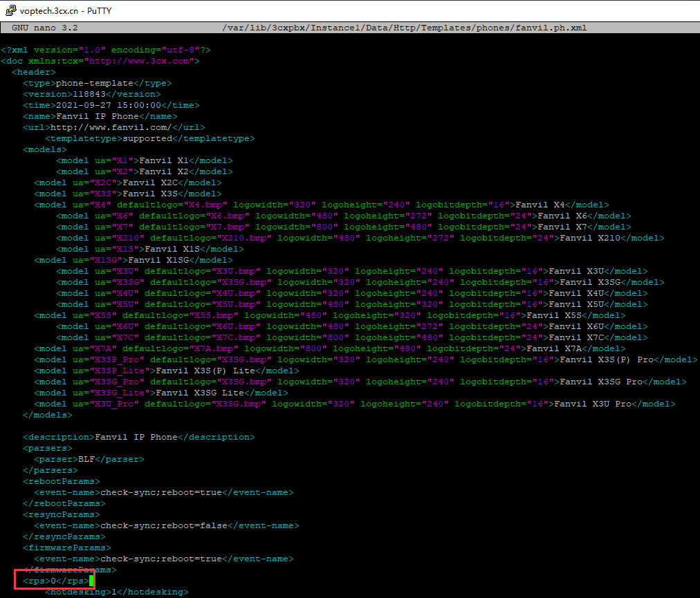The width and height of the screenshot is (700, 598).
Task: Click the model line with ua="X3SG_Pro"
Action: pos(360,382)
